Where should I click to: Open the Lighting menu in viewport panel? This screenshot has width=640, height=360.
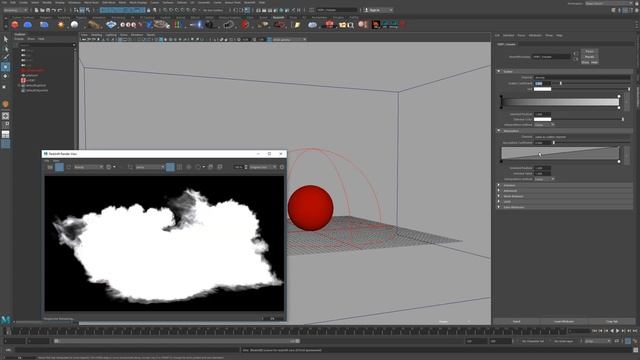[111, 35]
